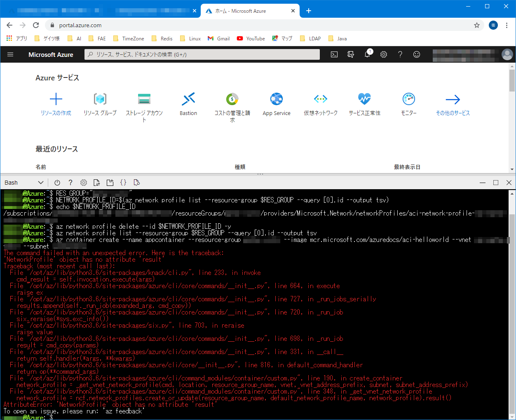516x420 pixels.
Task: Open the Cloud Shell web preview icon
Action: [x=136, y=182]
